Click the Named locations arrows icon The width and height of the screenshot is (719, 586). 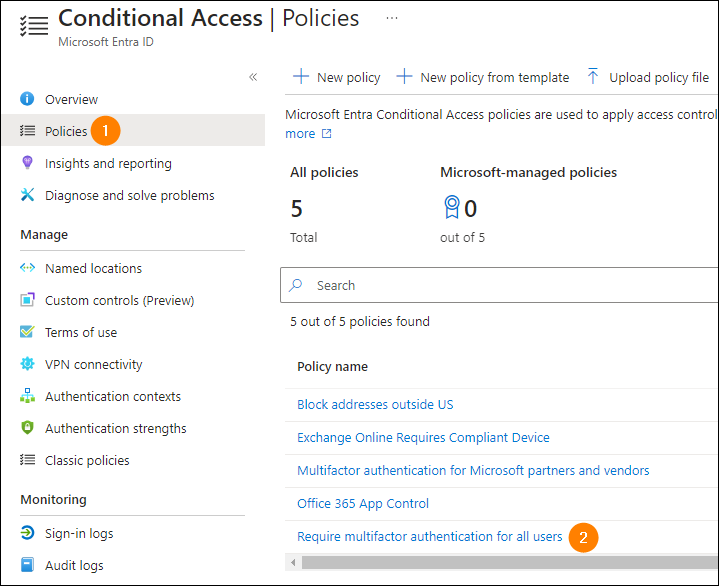[27, 268]
